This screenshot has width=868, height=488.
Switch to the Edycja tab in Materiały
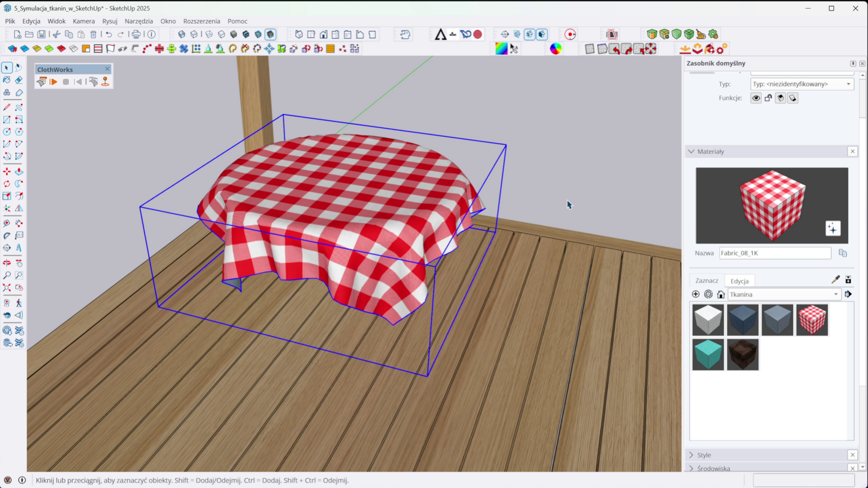[739, 281]
